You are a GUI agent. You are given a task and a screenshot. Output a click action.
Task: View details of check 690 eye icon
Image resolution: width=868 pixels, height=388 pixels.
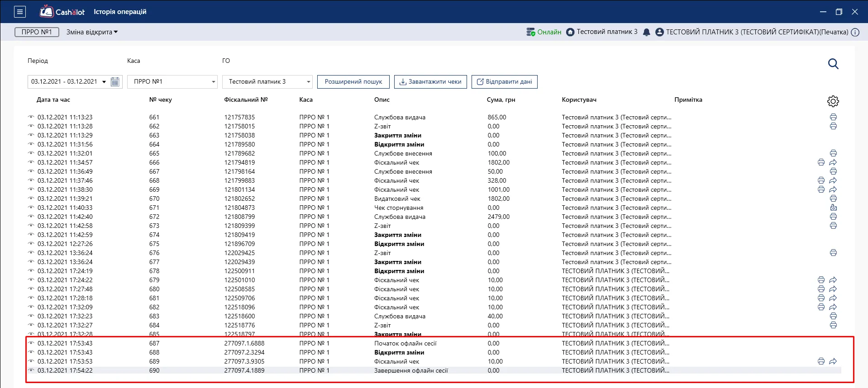point(31,370)
